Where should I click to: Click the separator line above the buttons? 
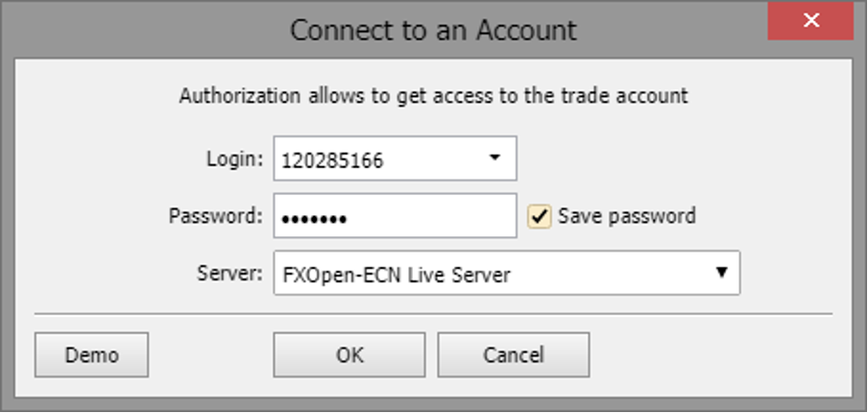(x=433, y=313)
